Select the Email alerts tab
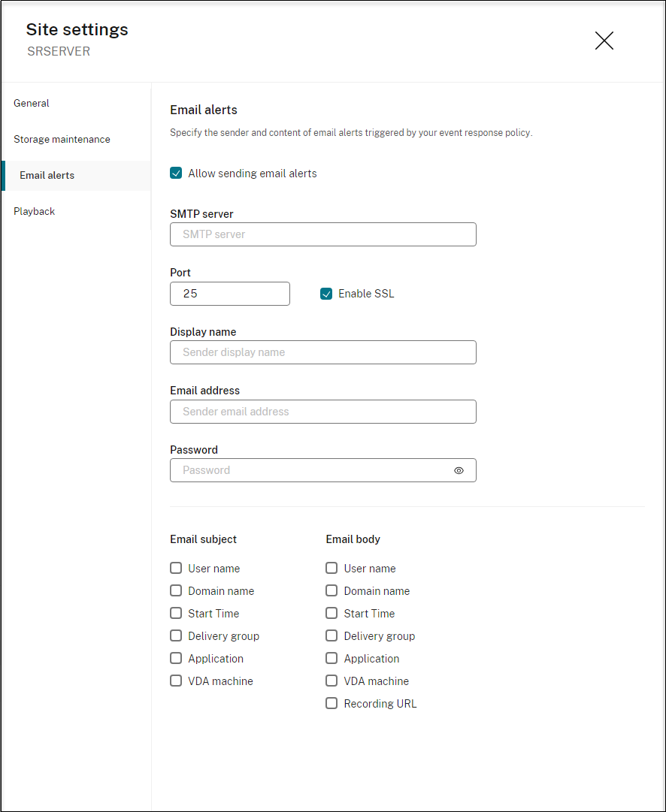This screenshot has height=812, width=666. tap(47, 175)
